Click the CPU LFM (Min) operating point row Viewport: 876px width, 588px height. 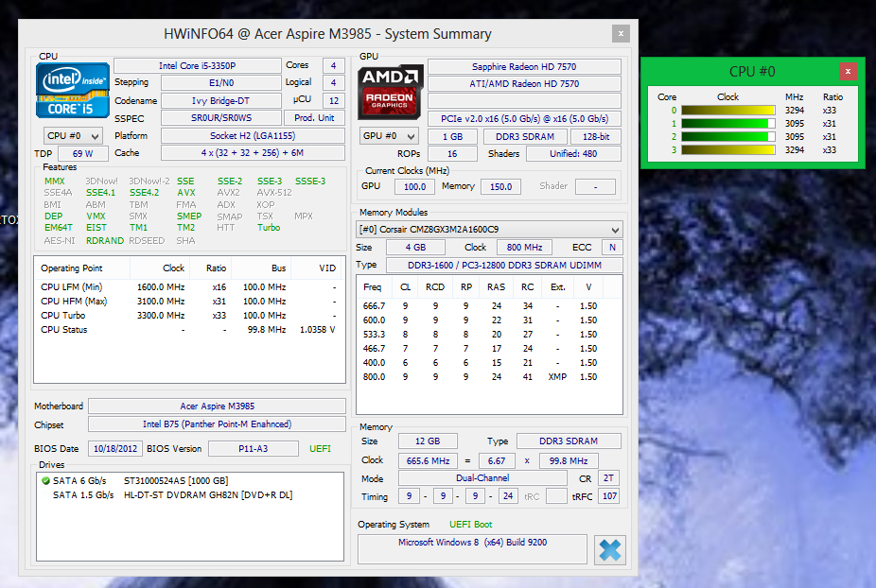(x=189, y=287)
